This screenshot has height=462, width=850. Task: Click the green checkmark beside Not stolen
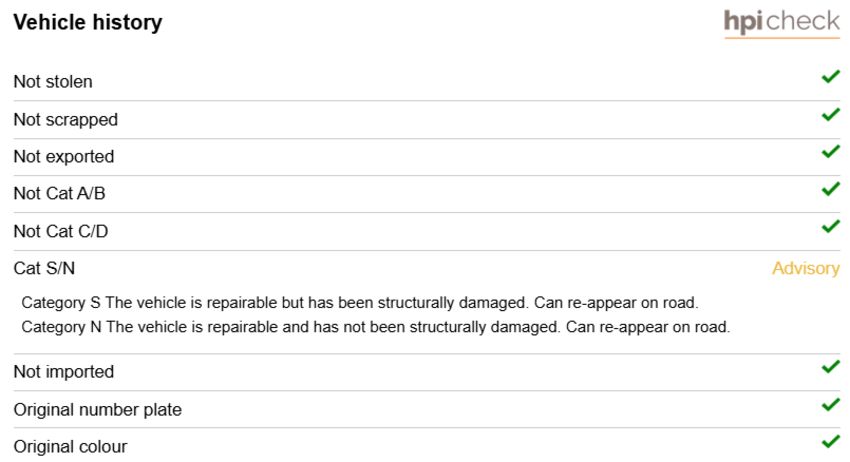[830, 77]
